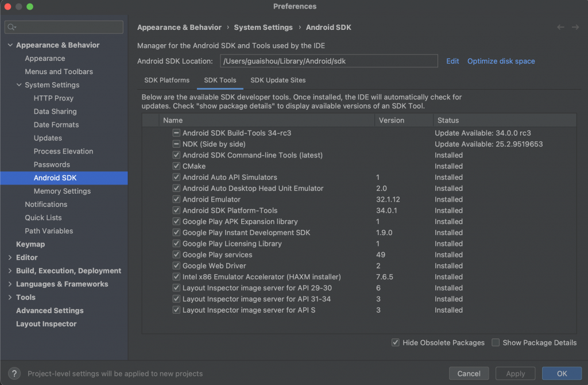The image size is (588, 385).
Task: Click the Cancel button
Action: click(x=469, y=374)
